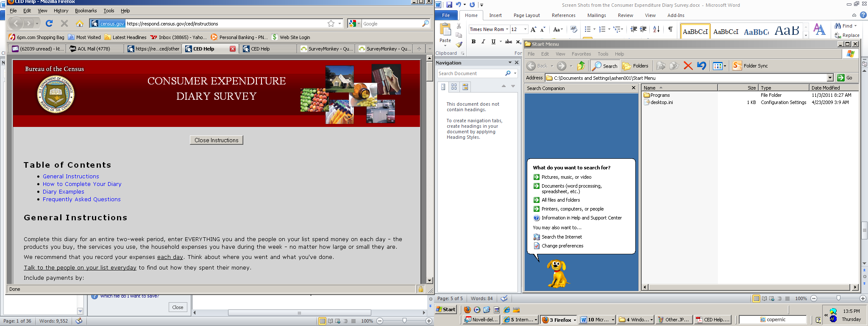Browse pages thumbnail view in Navigation pane

pos(454,87)
